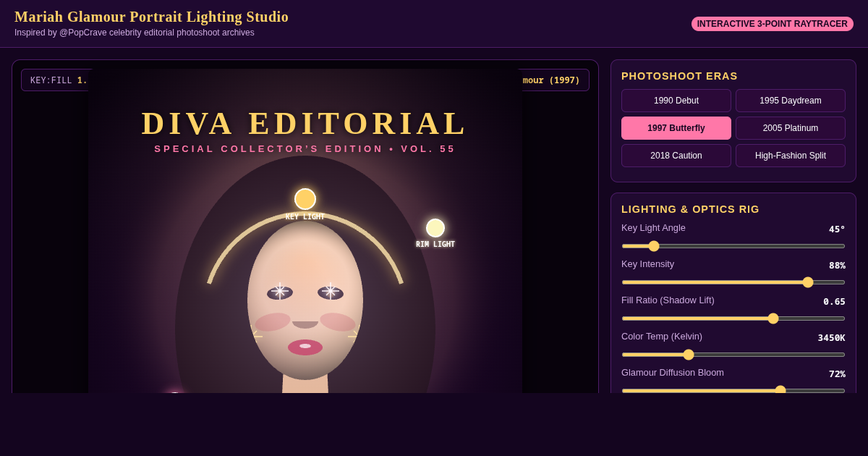
Task: Click the 3450K color temp value
Action: [x=831, y=338]
